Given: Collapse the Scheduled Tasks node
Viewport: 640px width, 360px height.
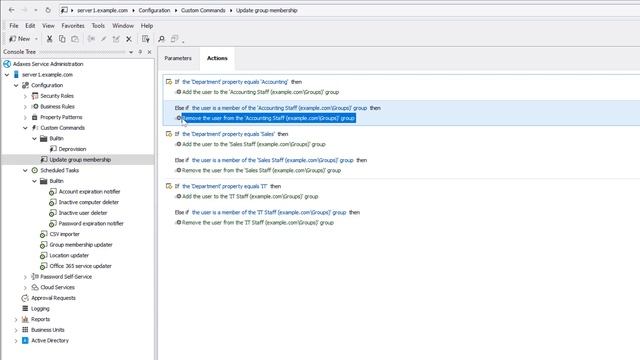Looking at the screenshot, I should (25, 170).
